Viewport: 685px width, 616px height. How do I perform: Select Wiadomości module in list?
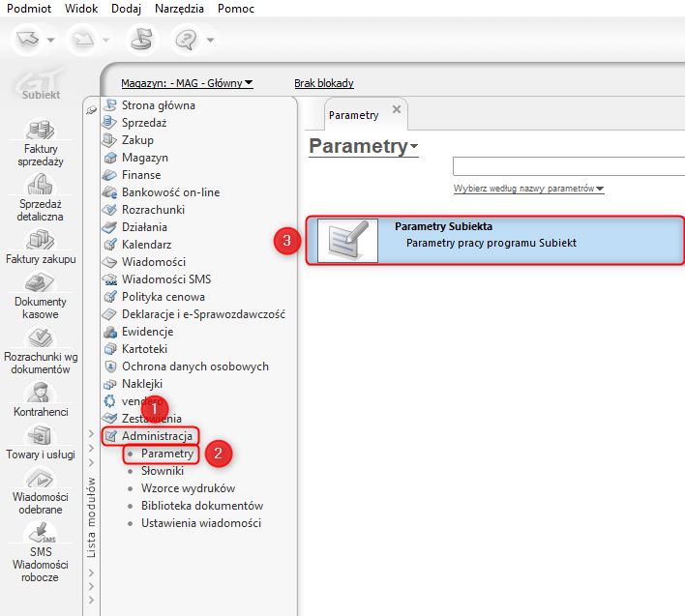[x=153, y=262]
